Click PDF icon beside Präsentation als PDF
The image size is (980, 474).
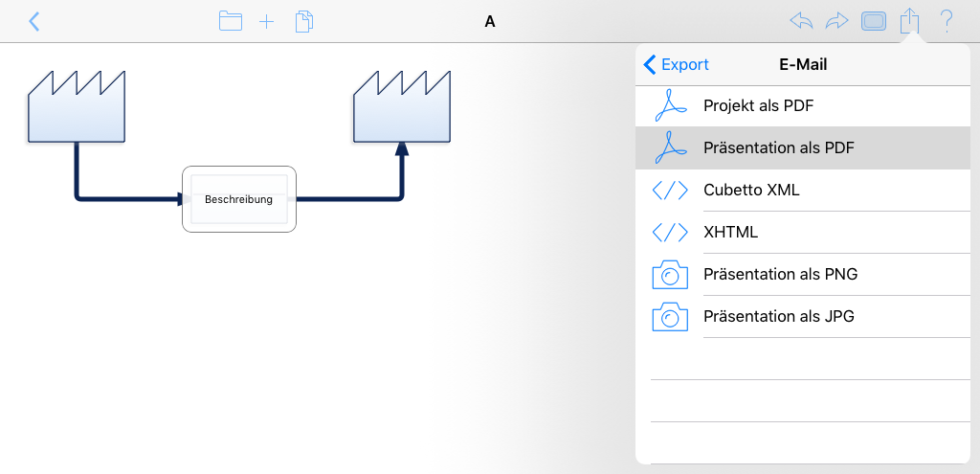[x=670, y=147]
